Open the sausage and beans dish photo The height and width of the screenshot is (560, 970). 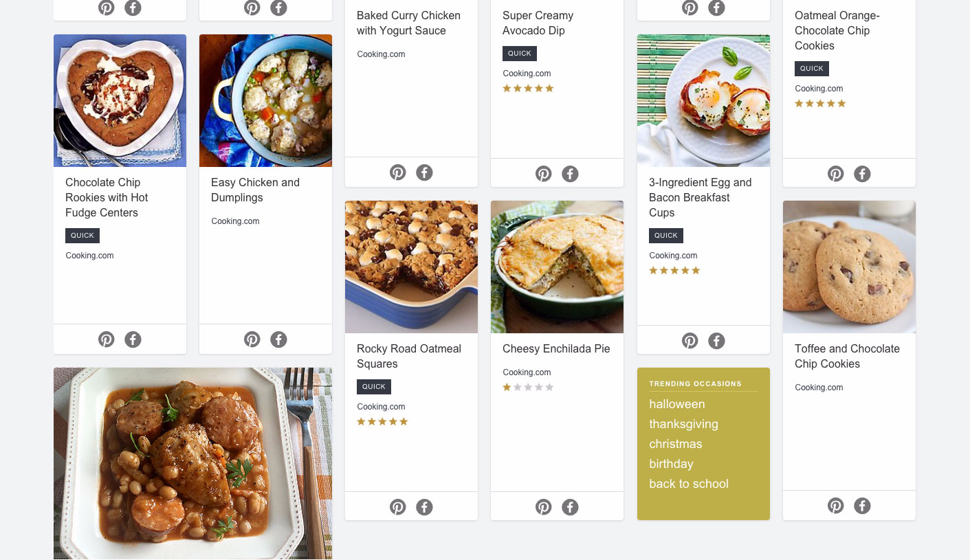(192, 463)
